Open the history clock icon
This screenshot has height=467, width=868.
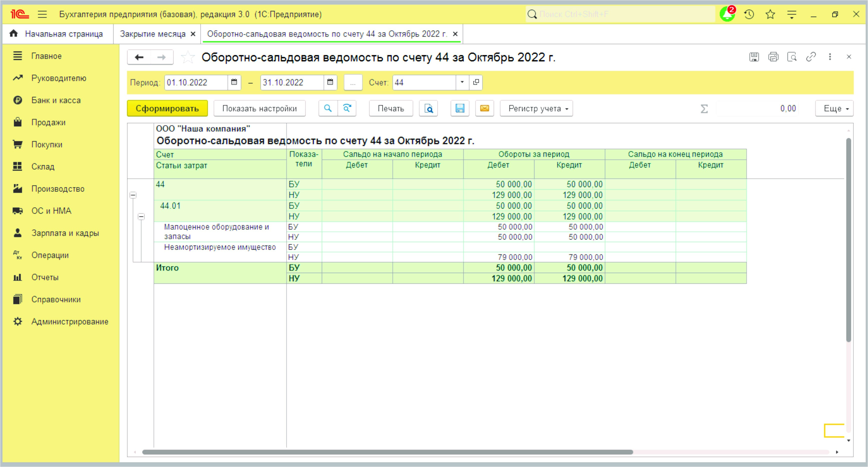click(749, 14)
